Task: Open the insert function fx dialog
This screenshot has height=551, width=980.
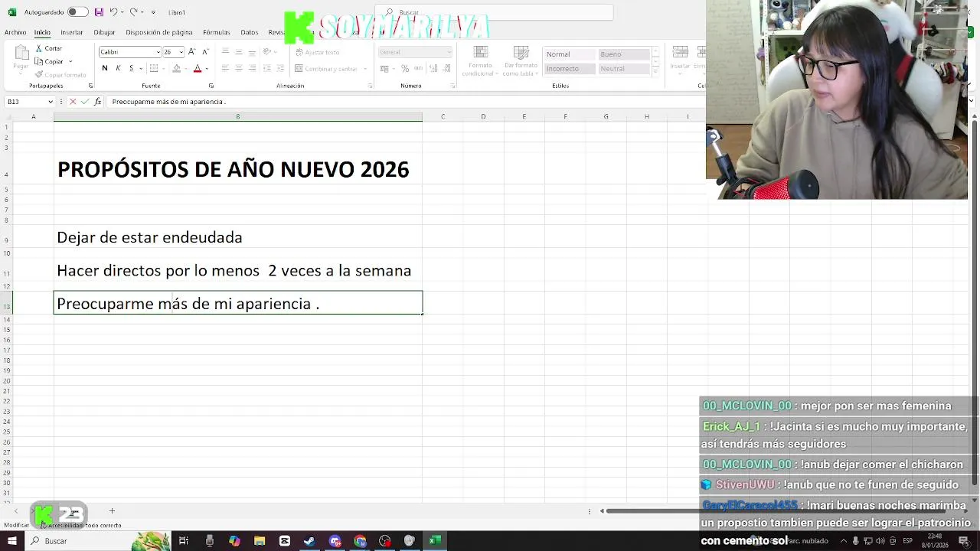Action: tap(97, 102)
